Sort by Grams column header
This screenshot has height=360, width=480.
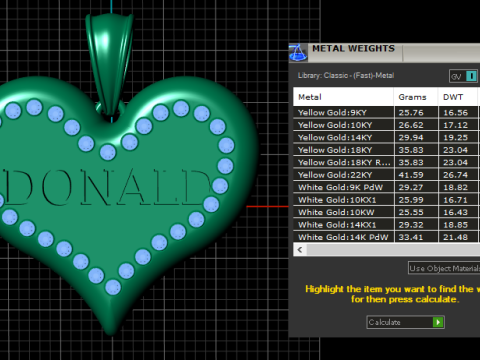(x=416, y=97)
